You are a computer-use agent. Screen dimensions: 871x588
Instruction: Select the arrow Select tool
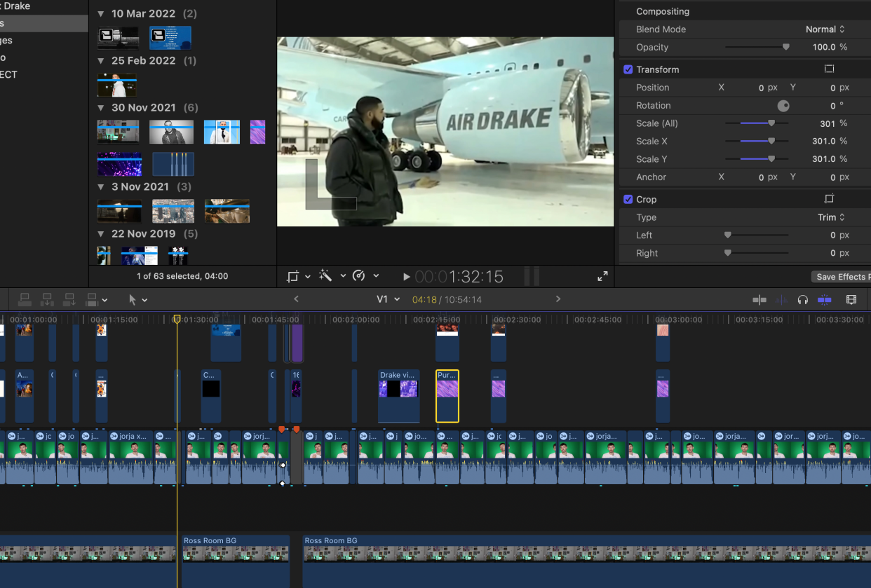(x=133, y=299)
